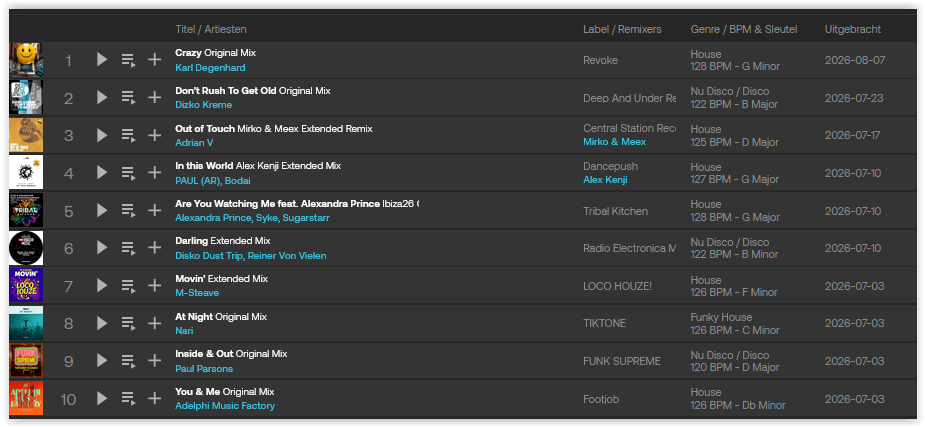This screenshot has width=925, height=427.
Task: Queue the track Are You Watching Me
Action: point(129,211)
